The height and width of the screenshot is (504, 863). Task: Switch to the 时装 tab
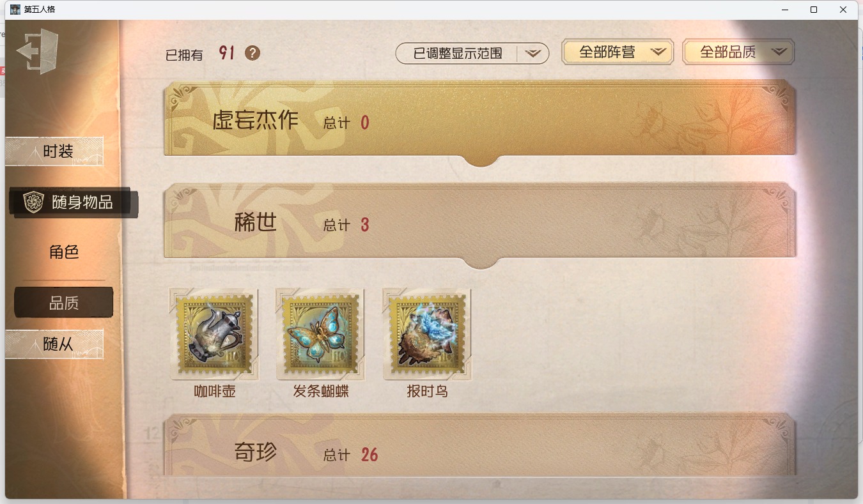(x=54, y=151)
